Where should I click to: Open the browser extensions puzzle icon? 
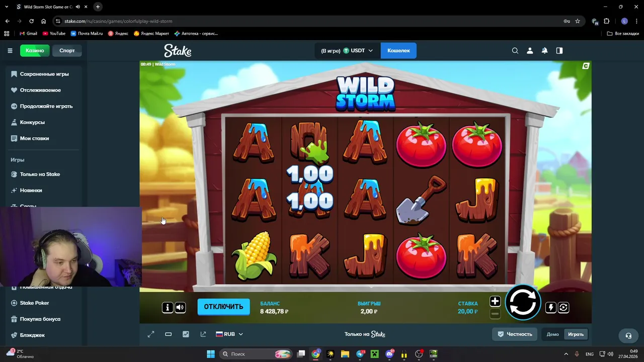606,21
